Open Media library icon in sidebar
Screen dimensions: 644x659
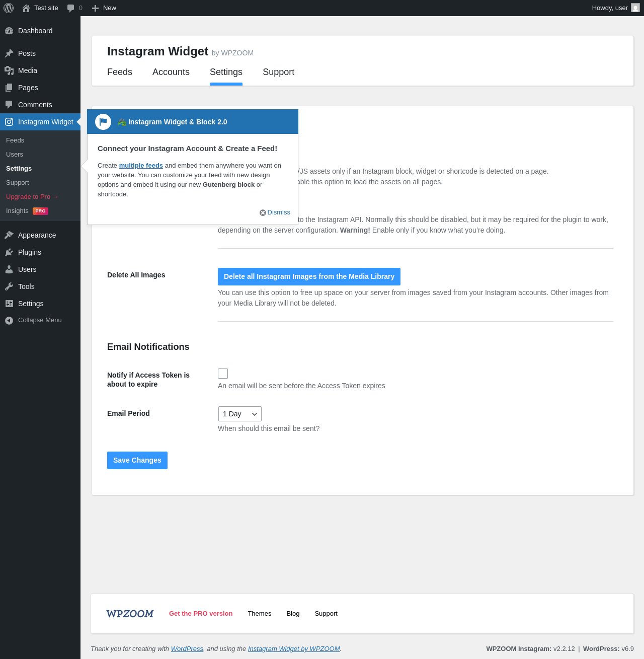[9, 70]
